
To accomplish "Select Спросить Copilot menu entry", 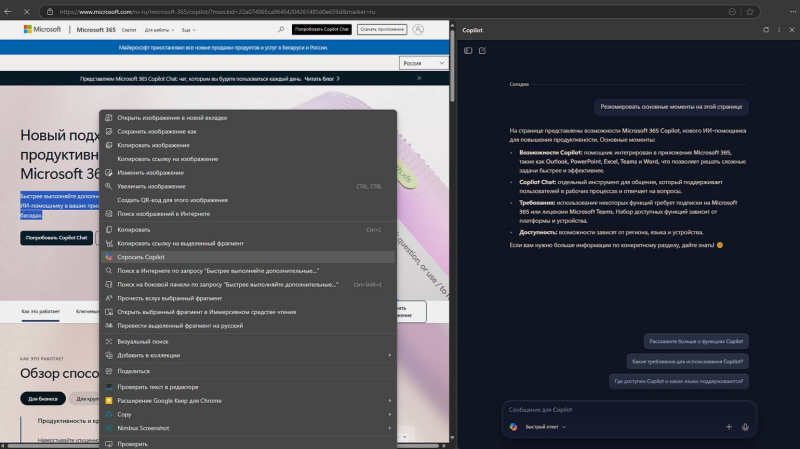I will point(248,257).
